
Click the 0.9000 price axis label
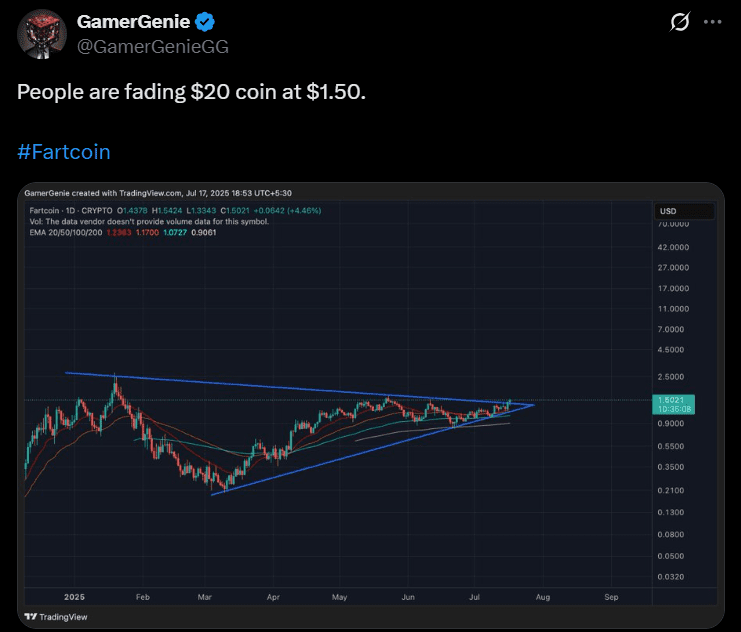pos(671,424)
